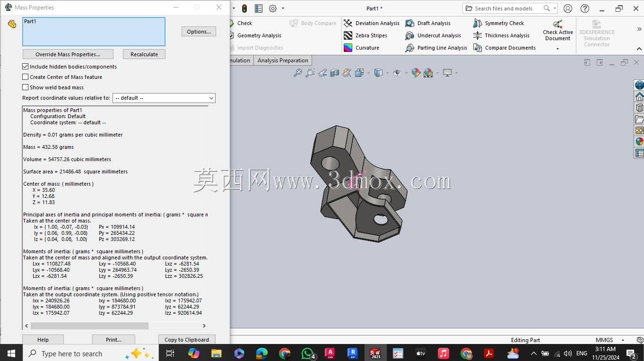This screenshot has width=644, height=361.
Task: Open Compare Documents tool
Action: (504, 48)
